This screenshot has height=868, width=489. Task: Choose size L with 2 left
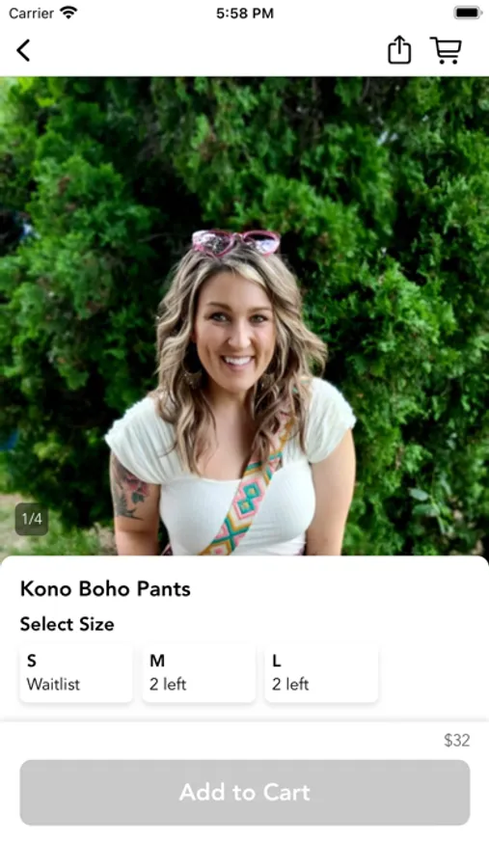(321, 672)
